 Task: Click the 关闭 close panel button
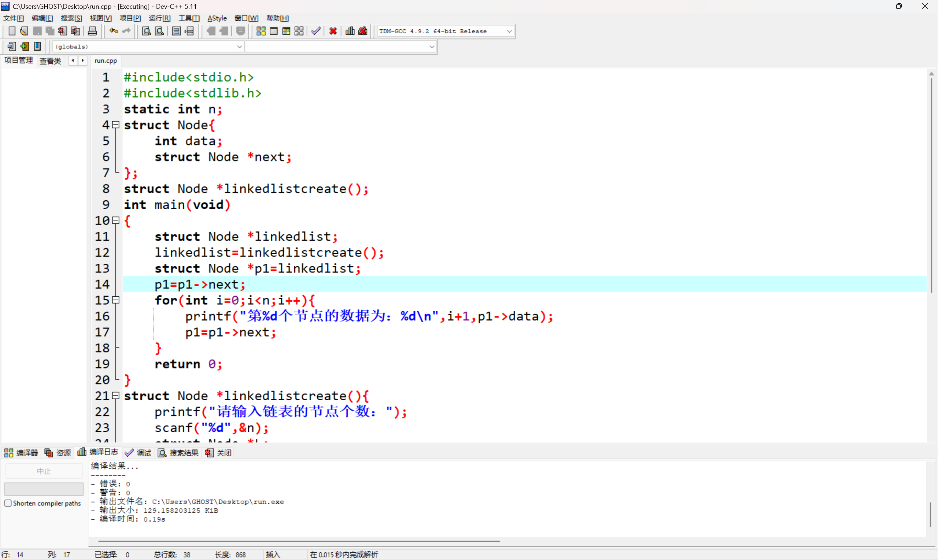point(218,452)
